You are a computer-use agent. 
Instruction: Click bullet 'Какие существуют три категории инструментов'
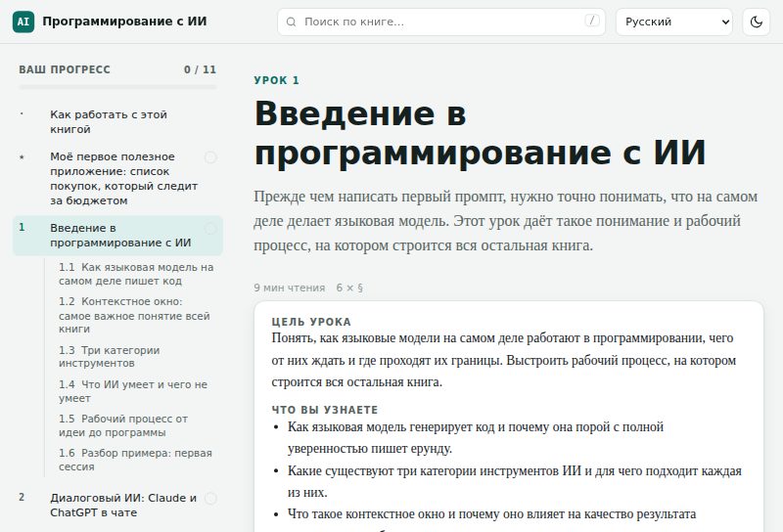pyautogui.click(x=515, y=481)
